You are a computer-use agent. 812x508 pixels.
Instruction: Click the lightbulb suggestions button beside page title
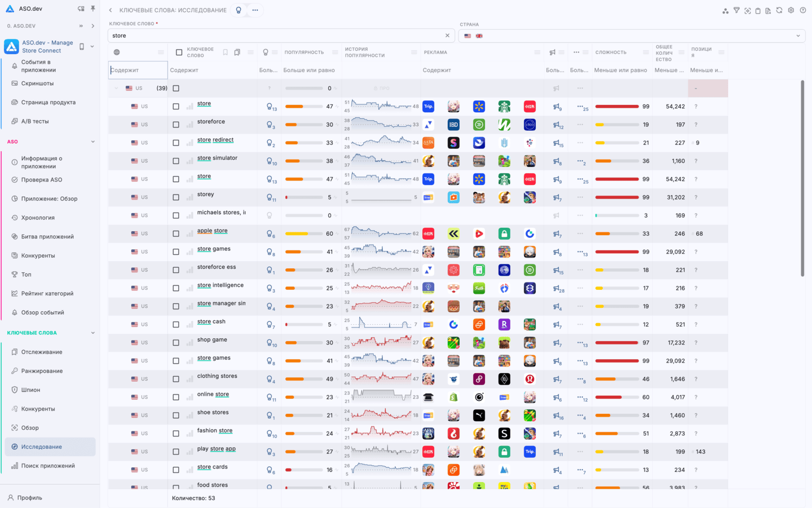click(239, 10)
